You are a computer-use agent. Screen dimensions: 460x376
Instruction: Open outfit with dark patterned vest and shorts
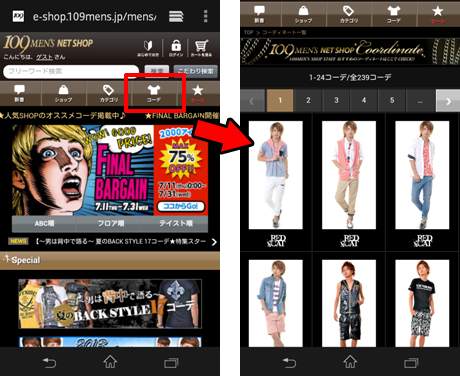click(349, 303)
